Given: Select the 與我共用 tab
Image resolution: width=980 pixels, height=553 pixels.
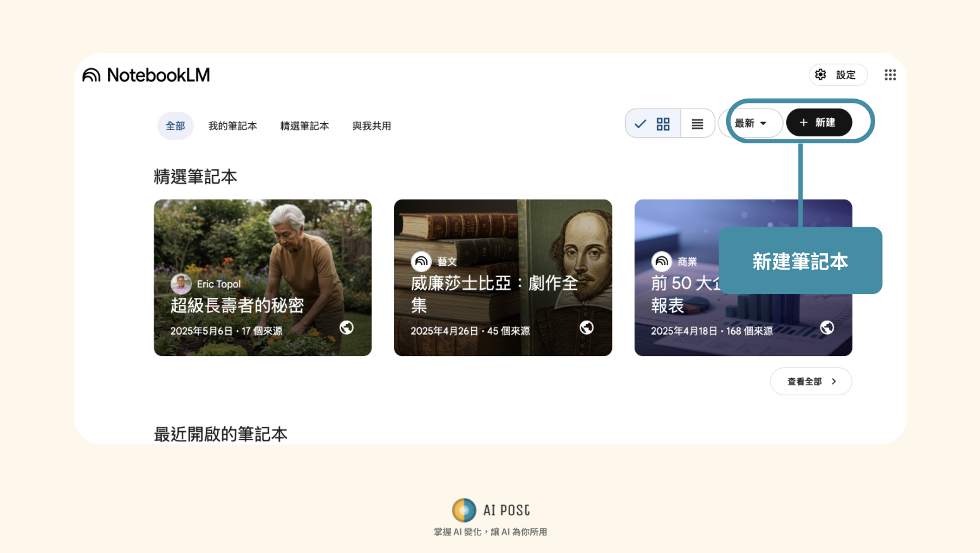Looking at the screenshot, I should pyautogui.click(x=372, y=126).
